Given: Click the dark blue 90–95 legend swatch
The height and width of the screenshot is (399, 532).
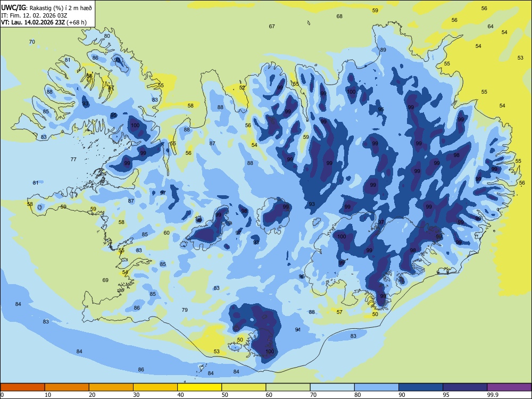Looking at the screenshot, I should 421,387.
